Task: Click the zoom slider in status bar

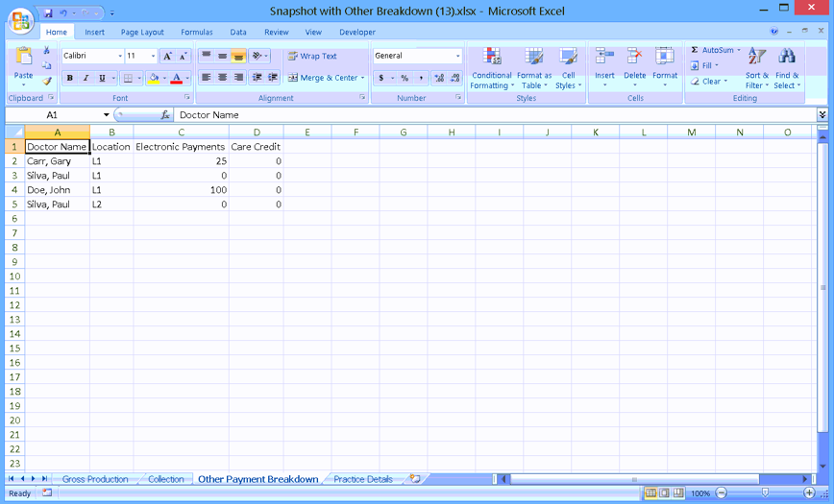Action: [765, 492]
